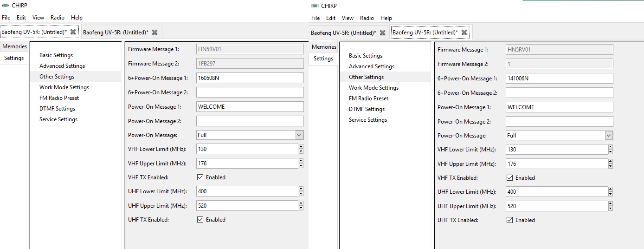
Task: Switch to the Settings tab in the left window
Action: tap(14, 58)
